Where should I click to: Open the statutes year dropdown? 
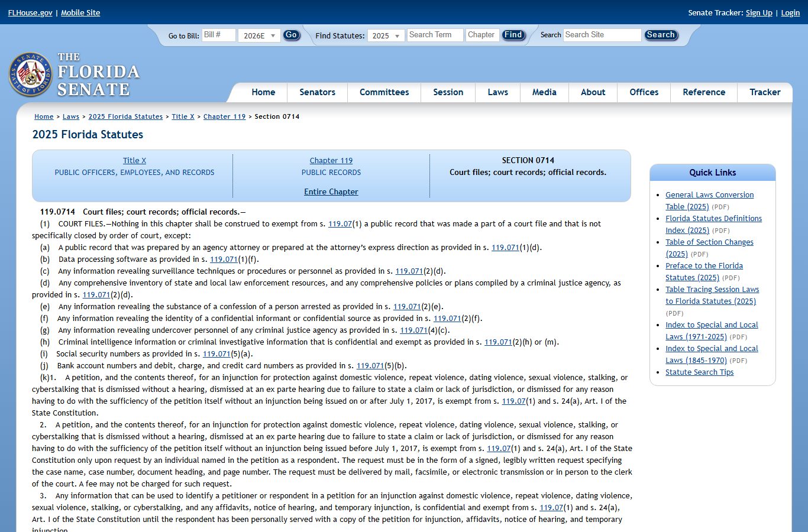pyautogui.click(x=386, y=35)
